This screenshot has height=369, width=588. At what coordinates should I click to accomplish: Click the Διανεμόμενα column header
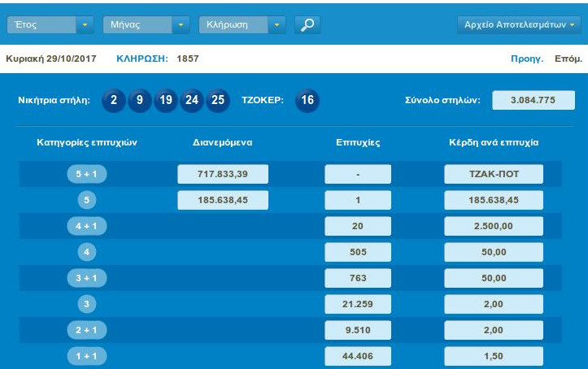pos(223,142)
